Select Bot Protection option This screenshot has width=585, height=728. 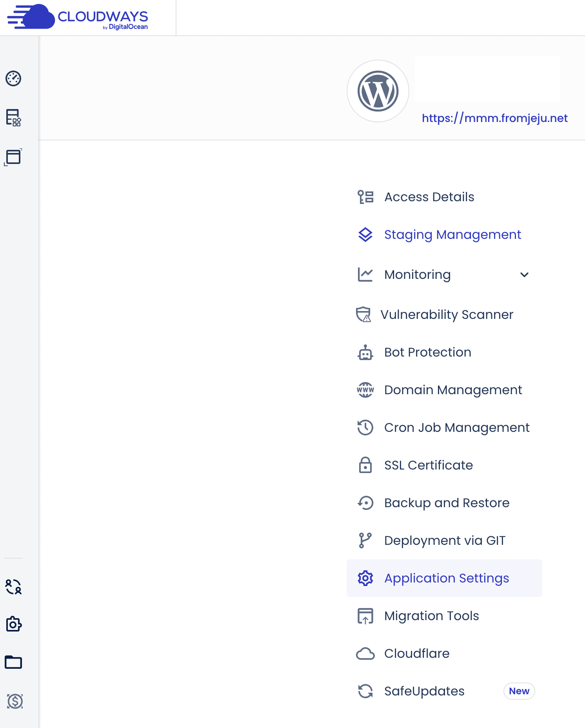coord(427,352)
